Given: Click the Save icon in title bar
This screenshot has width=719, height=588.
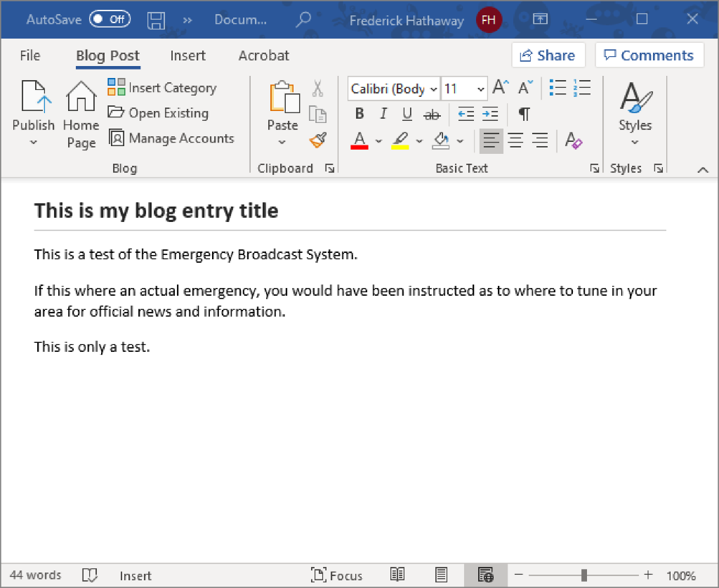Looking at the screenshot, I should click(156, 20).
